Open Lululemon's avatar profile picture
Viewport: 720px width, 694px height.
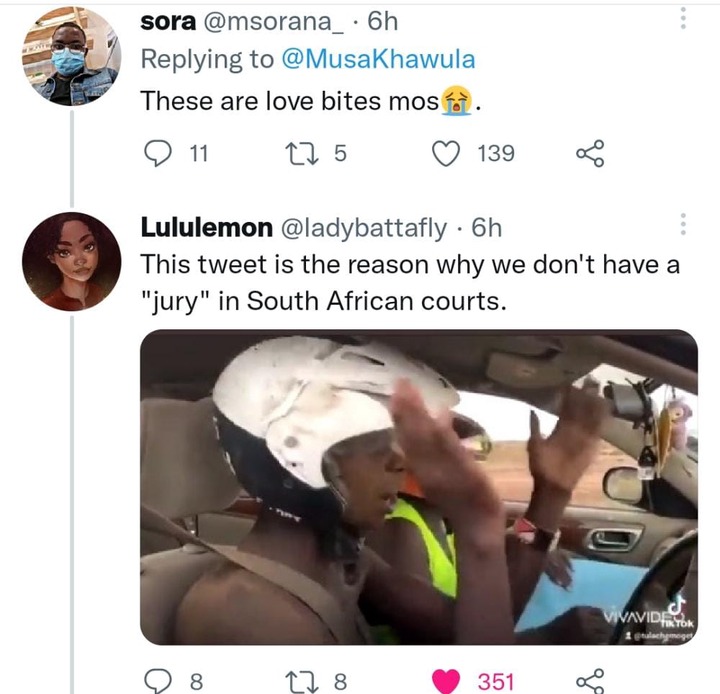[72, 261]
